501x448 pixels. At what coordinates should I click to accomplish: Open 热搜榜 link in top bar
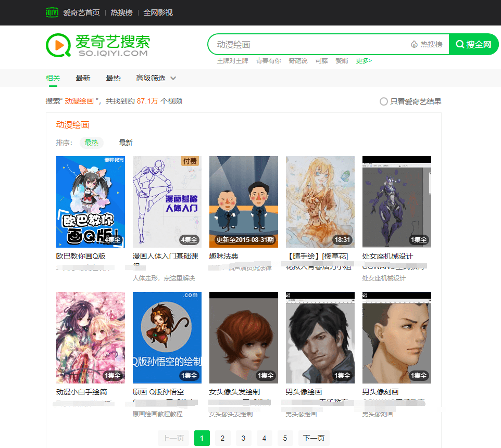pyautogui.click(x=121, y=12)
